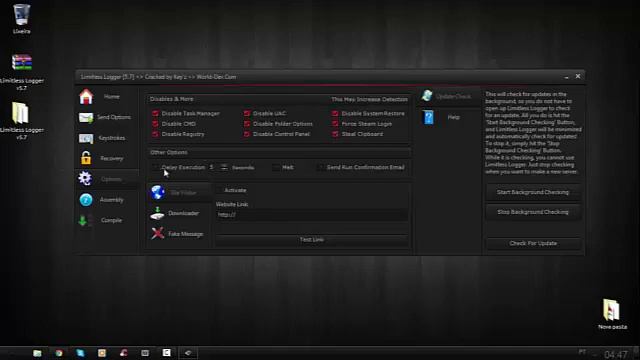Screen dimensions: 640x360
Task: Toggle Disable Control Panel checkbox
Action: pos(247,134)
